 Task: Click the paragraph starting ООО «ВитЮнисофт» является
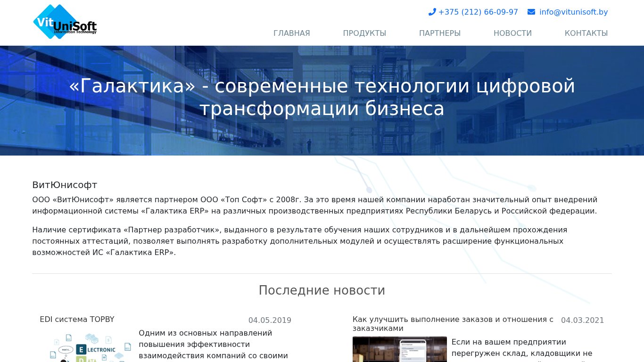point(315,206)
